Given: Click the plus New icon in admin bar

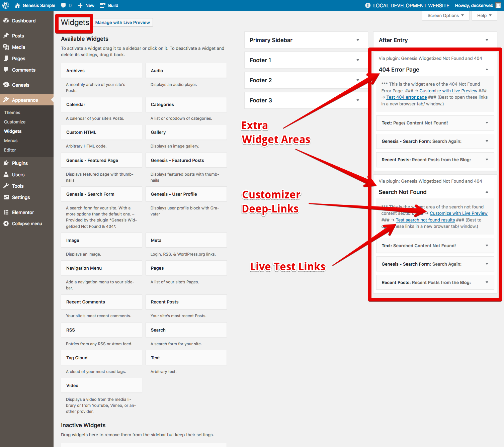Looking at the screenshot, I should (x=80, y=5).
